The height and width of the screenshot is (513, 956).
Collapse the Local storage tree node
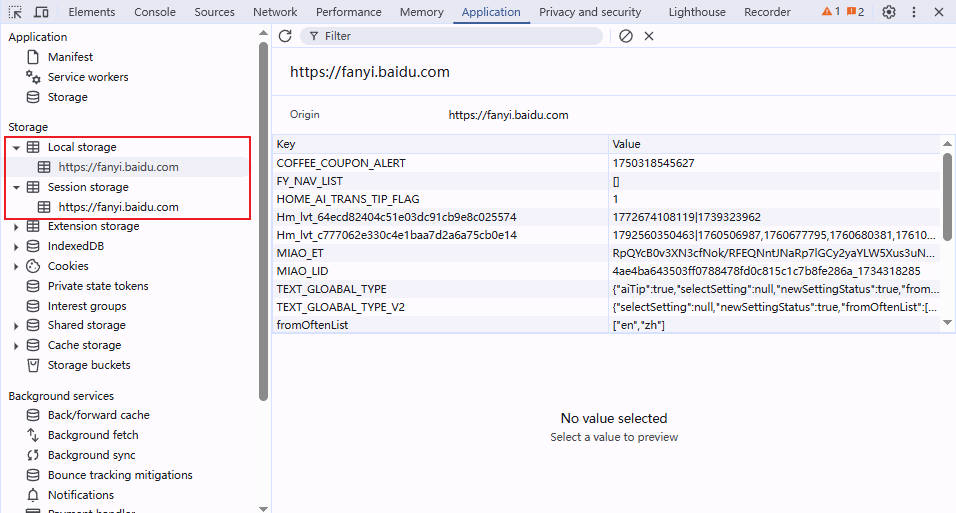point(16,147)
